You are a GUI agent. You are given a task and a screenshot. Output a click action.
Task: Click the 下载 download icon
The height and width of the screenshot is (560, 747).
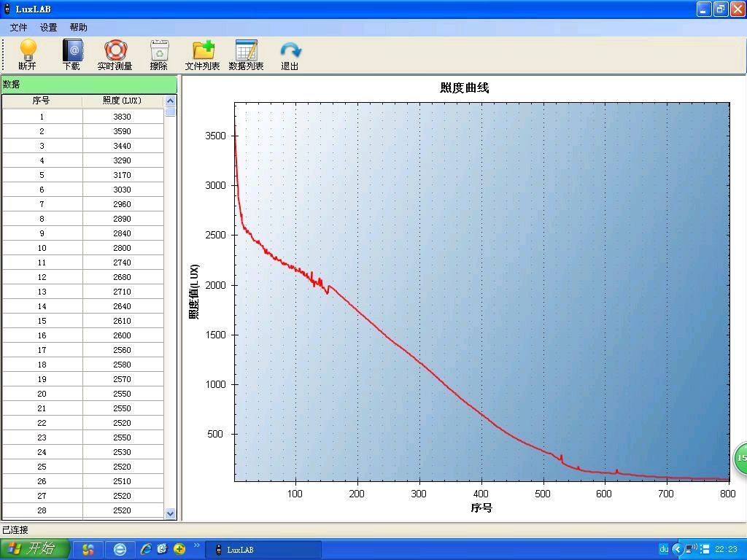coord(71,55)
